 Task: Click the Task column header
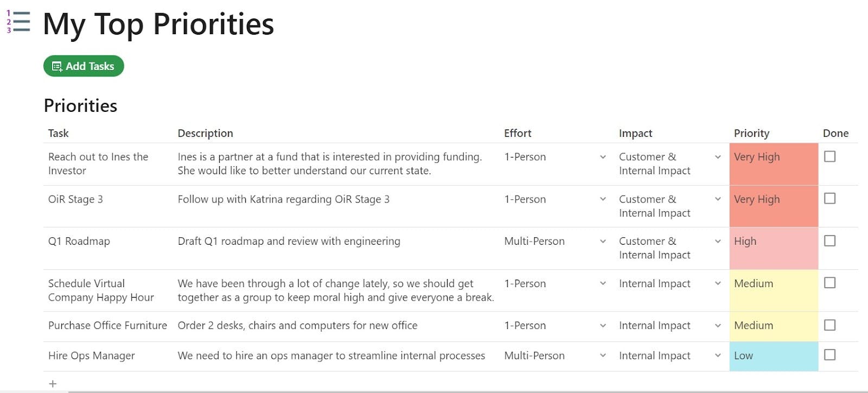click(59, 133)
